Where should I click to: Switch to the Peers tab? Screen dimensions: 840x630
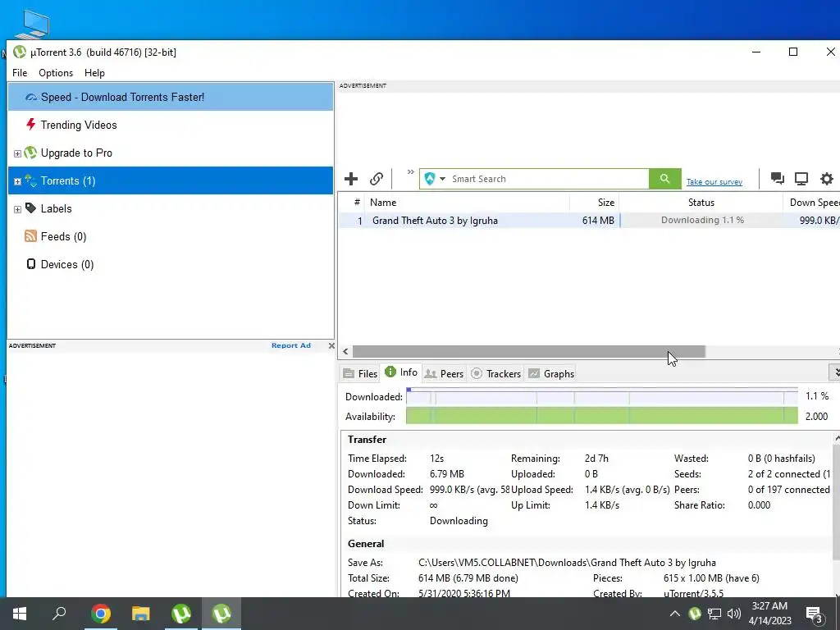[444, 373]
